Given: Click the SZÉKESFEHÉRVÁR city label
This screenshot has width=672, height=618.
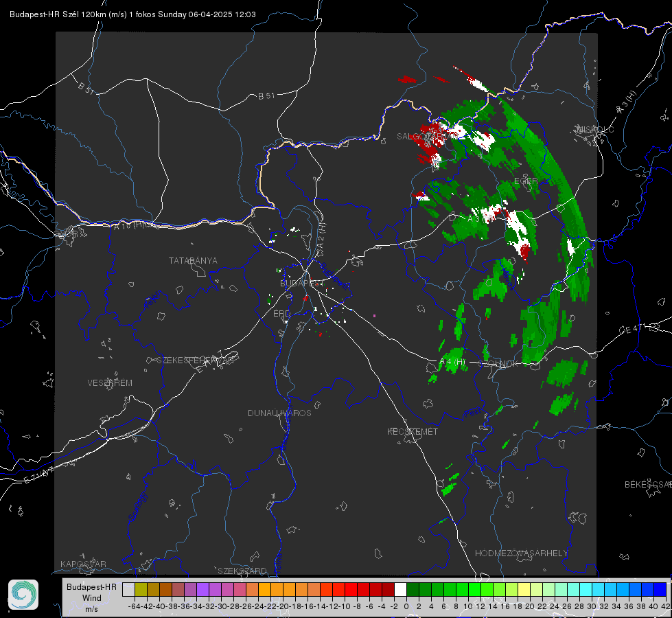Looking at the screenshot, I should [x=195, y=360].
